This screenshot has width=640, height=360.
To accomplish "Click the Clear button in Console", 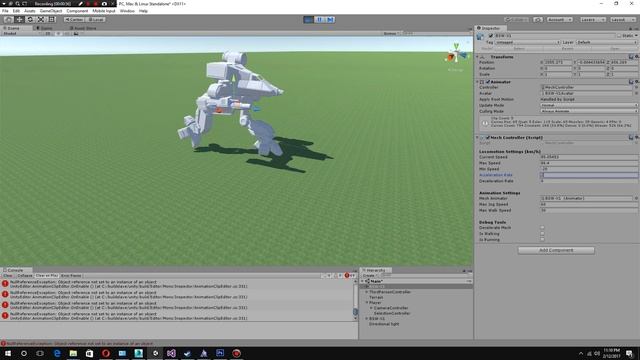I will (x=8, y=276).
